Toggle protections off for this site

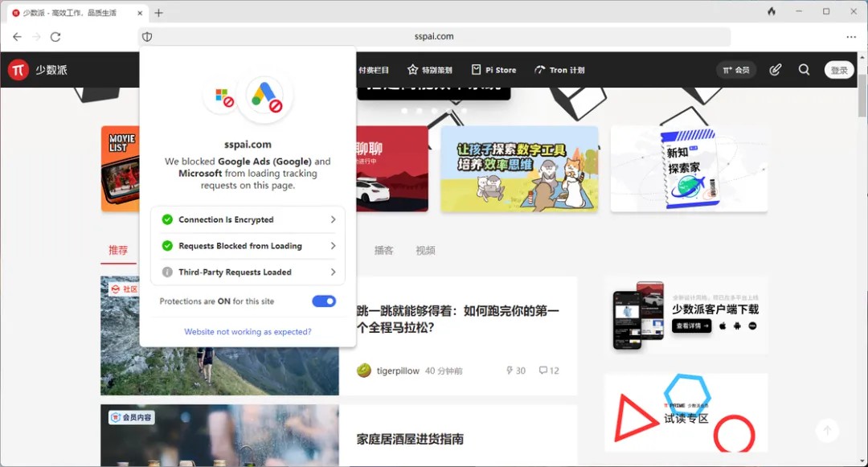click(324, 301)
